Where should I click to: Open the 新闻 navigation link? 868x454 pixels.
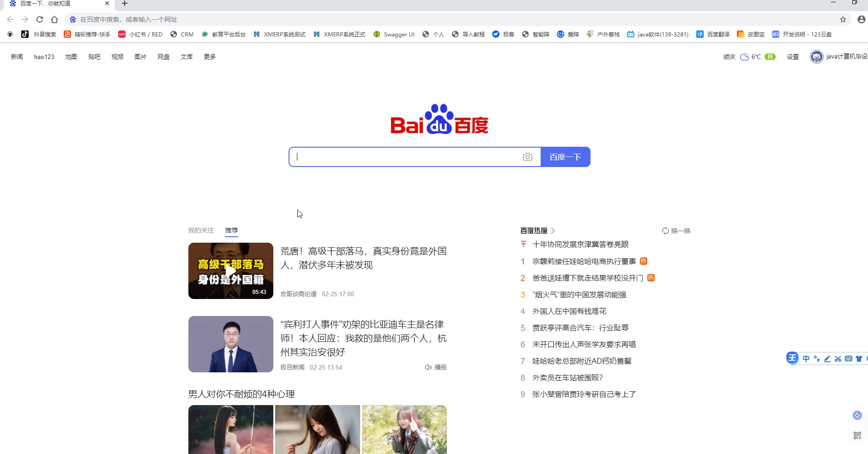coord(17,57)
